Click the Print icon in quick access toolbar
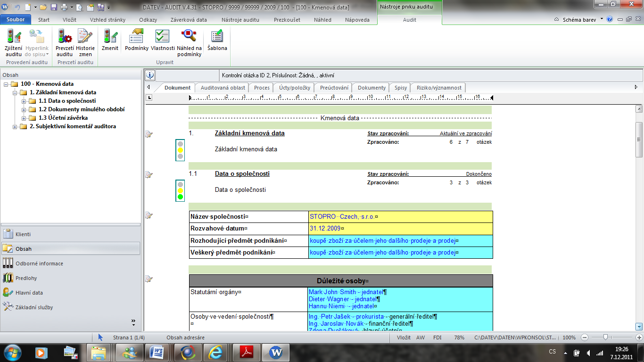644x362 pixels. (x=64, y=7)
